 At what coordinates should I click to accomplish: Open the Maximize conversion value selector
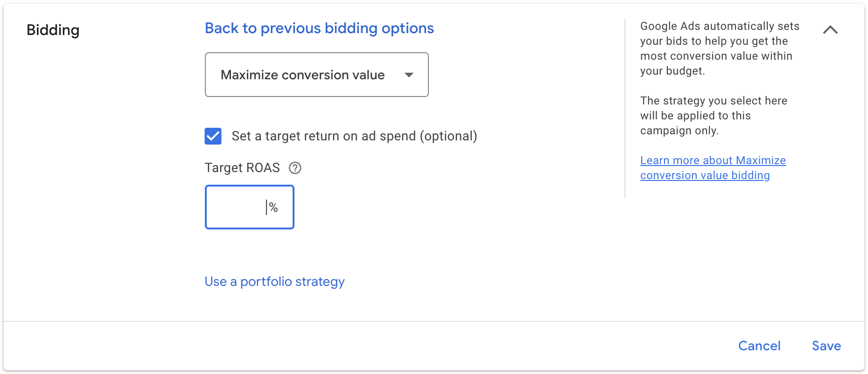click(303, 75)
